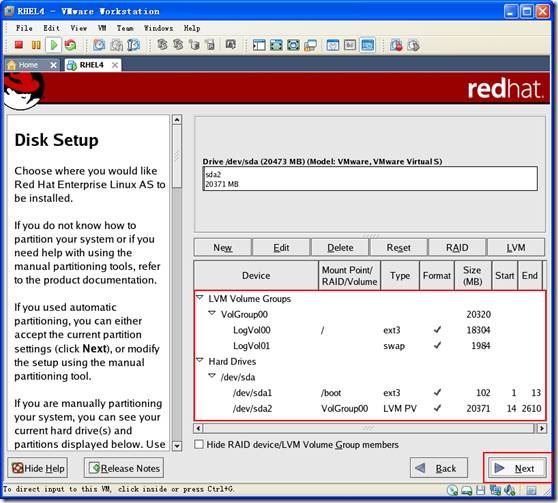
Task: Open the Help menu
Action: pyautogui.click(x=192, y=28)
